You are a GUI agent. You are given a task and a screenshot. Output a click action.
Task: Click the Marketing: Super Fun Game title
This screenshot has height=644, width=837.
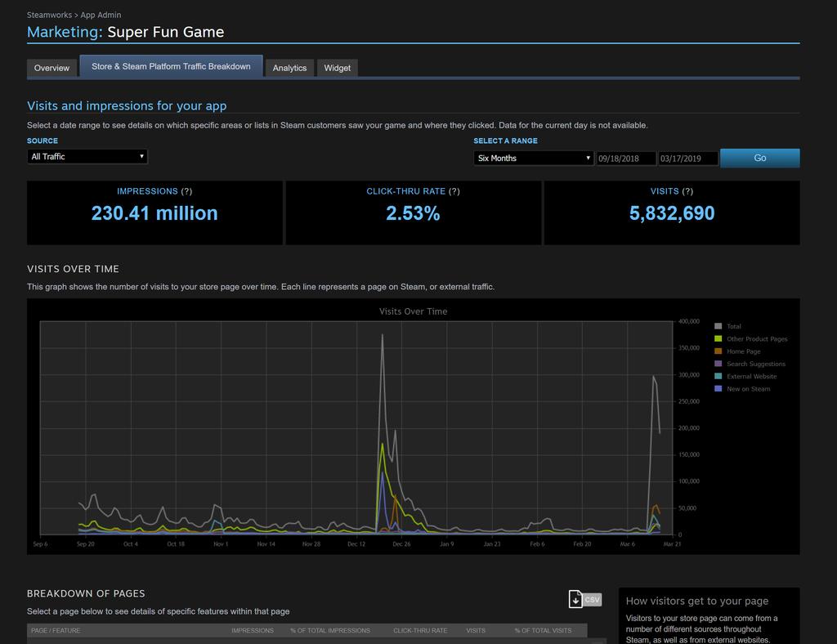point(125,32)
